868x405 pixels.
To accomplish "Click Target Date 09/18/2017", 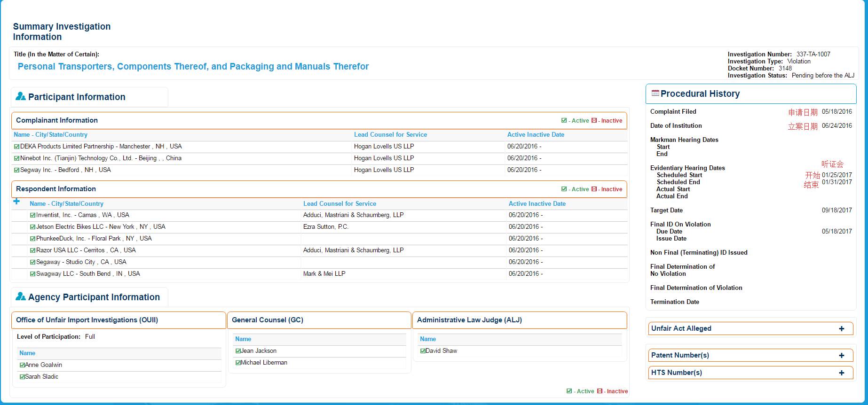I will [837, 210].
